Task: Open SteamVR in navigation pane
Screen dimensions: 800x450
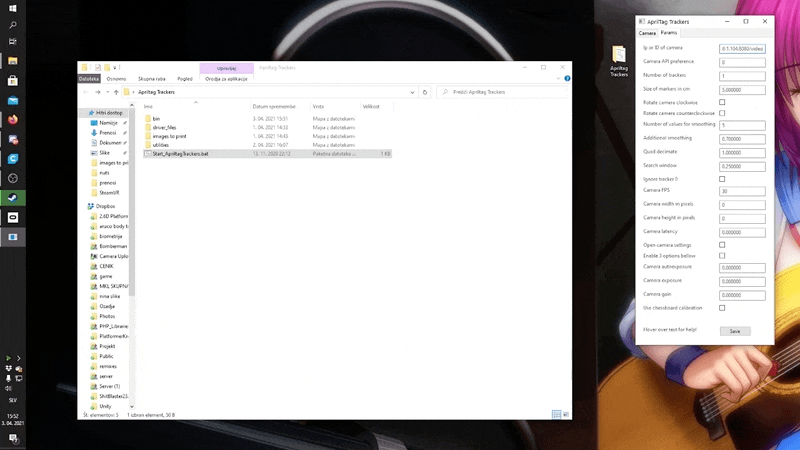Action: pyautogui.click(x=109, y=193)
